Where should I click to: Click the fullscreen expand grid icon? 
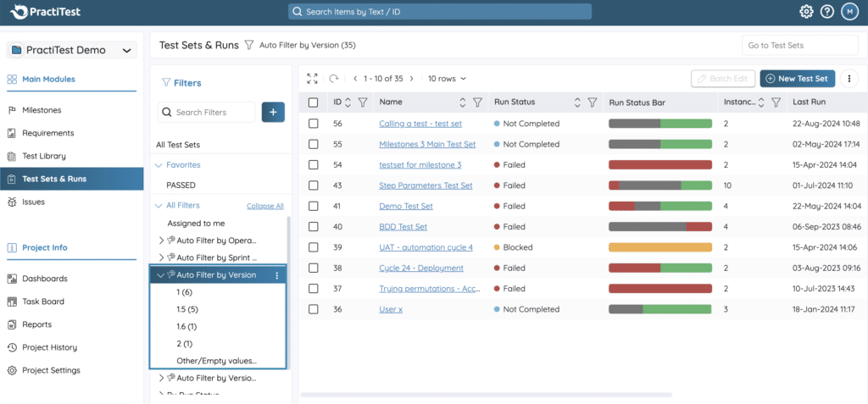pyautogui.click(x=313, y=79)
